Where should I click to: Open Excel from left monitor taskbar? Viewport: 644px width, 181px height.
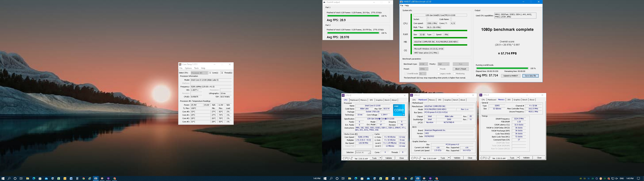click(x=59, y=178)
